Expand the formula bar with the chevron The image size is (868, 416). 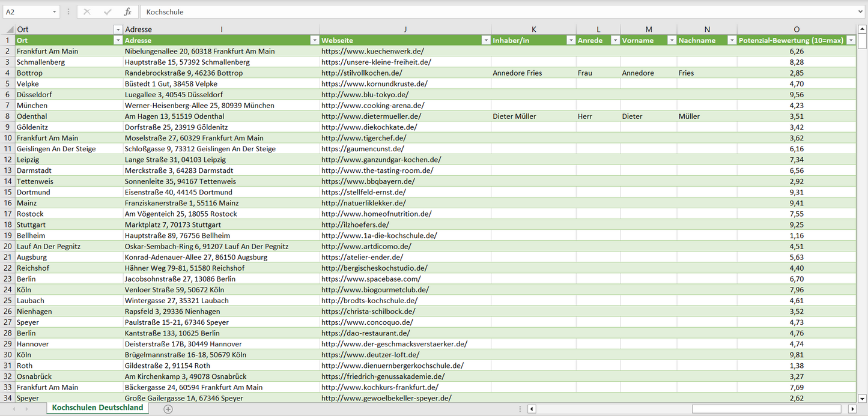861,12
